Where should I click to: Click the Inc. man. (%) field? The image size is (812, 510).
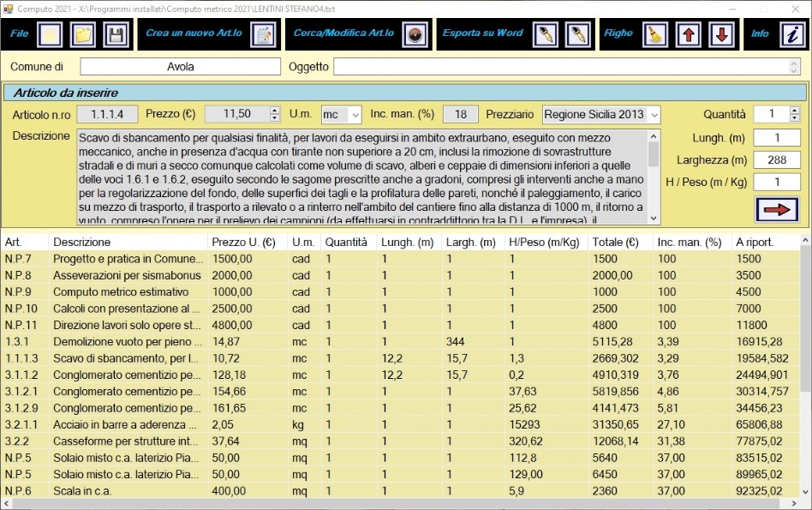(460, 114)
